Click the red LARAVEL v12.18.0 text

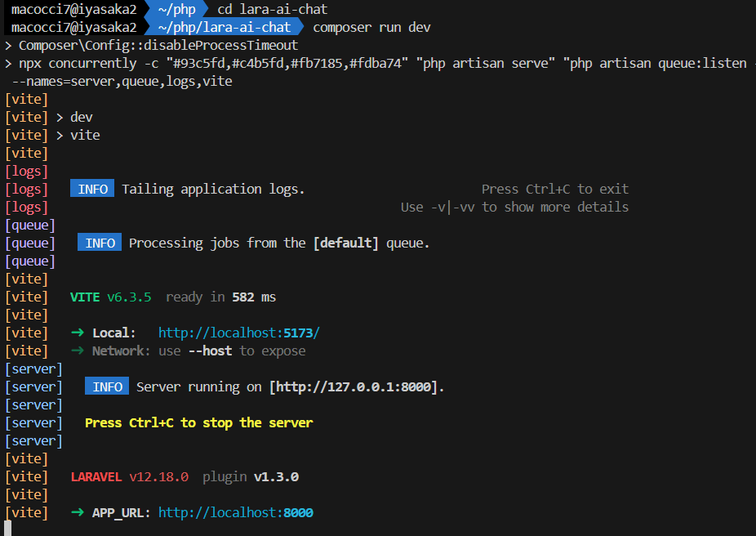coord(129,477)
